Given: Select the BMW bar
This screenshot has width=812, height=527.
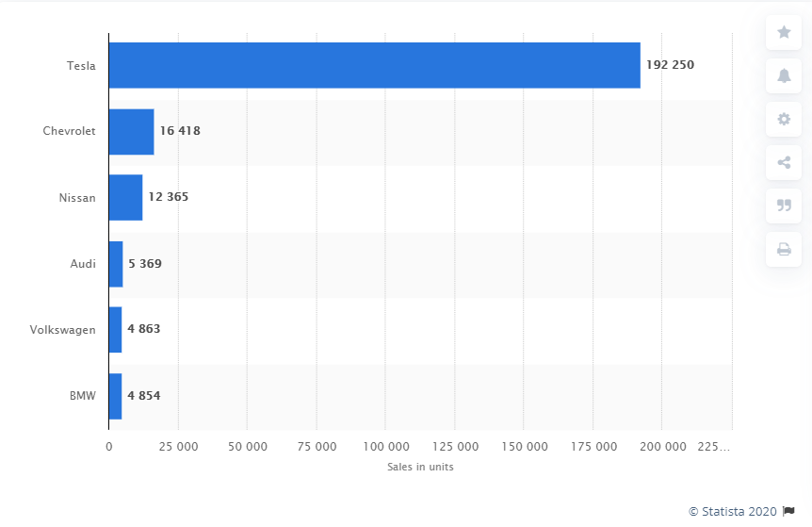Looking at the screenshot, I should [116, 396].
